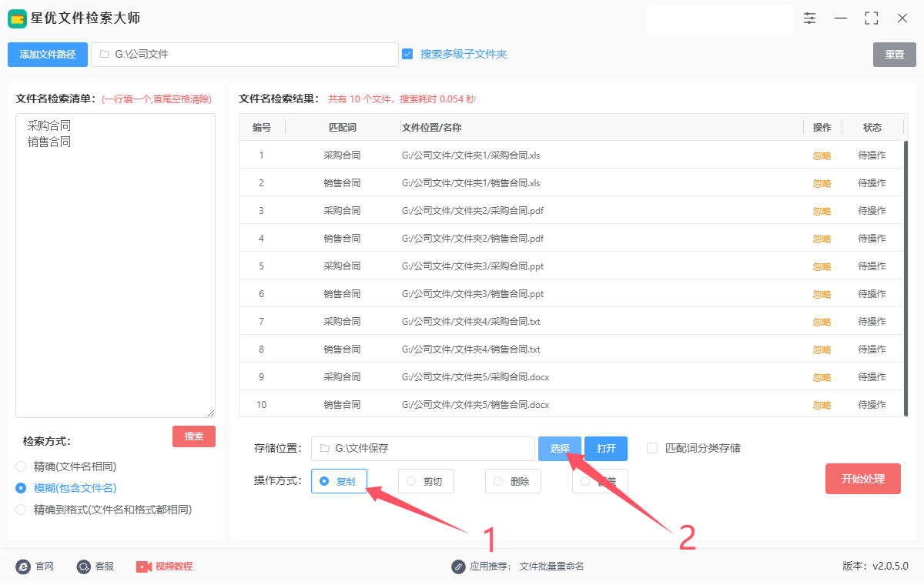
Task: Click the Reset (重置) button
Action: (x=895, y=55)
